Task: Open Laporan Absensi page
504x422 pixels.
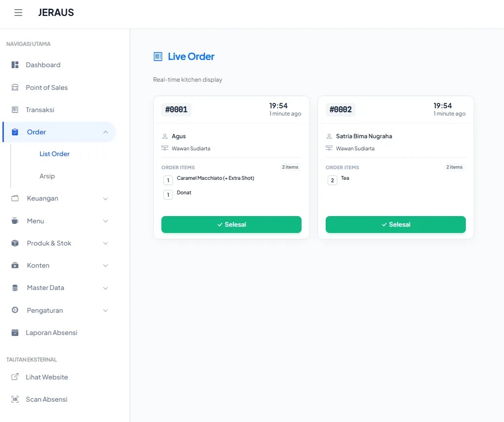Action: [51, 333]
